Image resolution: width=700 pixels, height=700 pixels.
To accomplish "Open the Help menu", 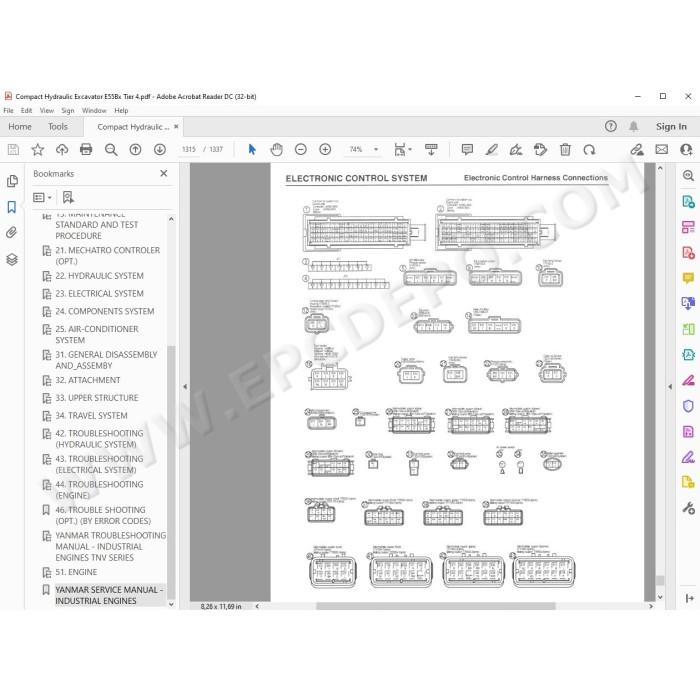I will 121,110.
